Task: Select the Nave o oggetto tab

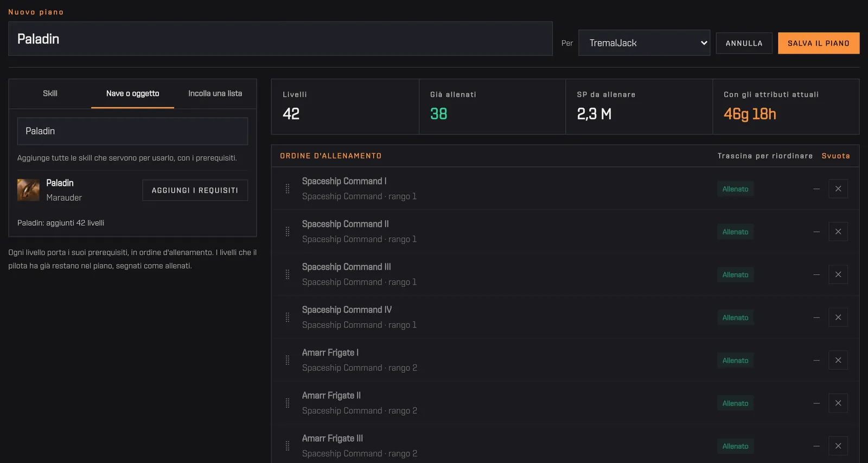Action: [132, 93]
